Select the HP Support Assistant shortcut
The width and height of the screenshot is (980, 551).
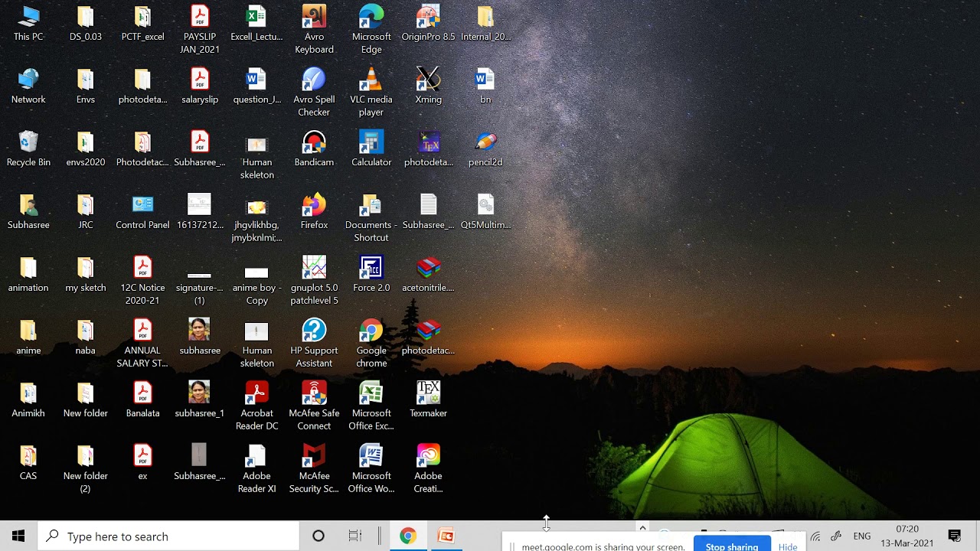(x=314, y=344)
